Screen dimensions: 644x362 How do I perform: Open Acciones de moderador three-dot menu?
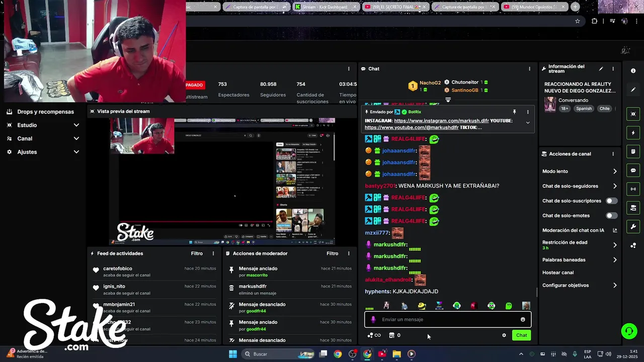[349, 253]
